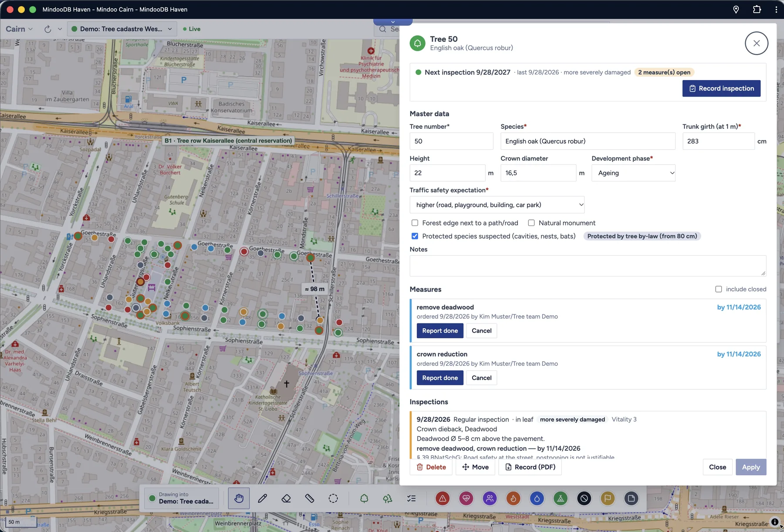Activate the ruler measure tool
Image resolution: width=784 pixels, height=532 pixels.
tap(310, 498)
